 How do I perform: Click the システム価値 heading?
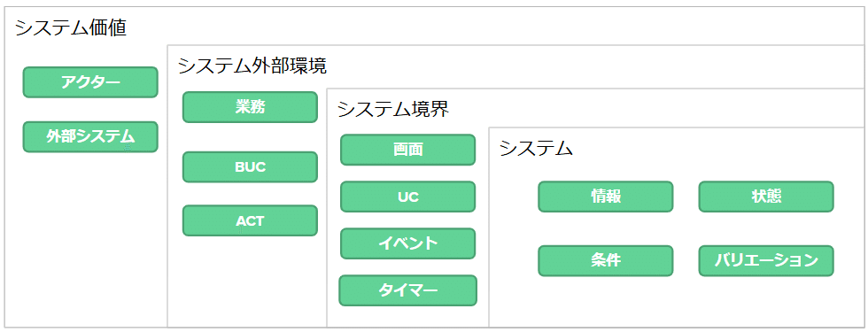coord(71,27)
